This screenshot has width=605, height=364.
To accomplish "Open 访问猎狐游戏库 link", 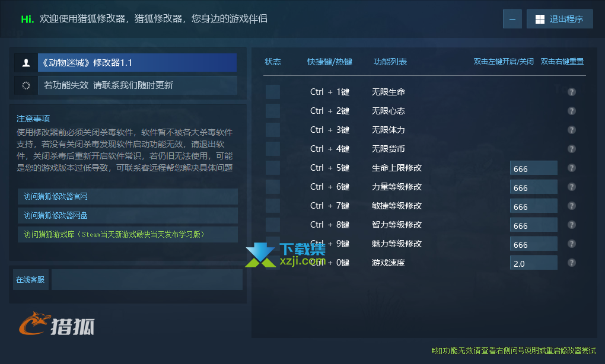I will (x=128, y=234).
